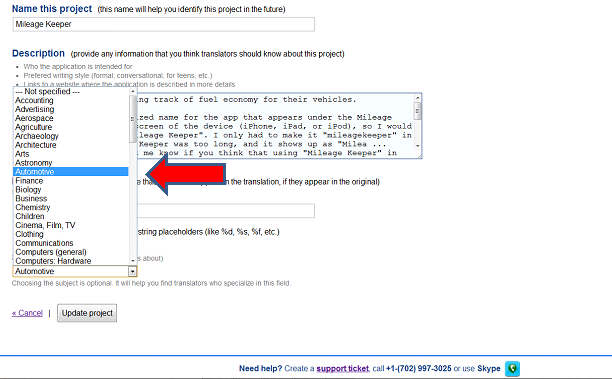612x379 pixels.
Task: Click the 'Description' heading
Action: tap(38, 53)
